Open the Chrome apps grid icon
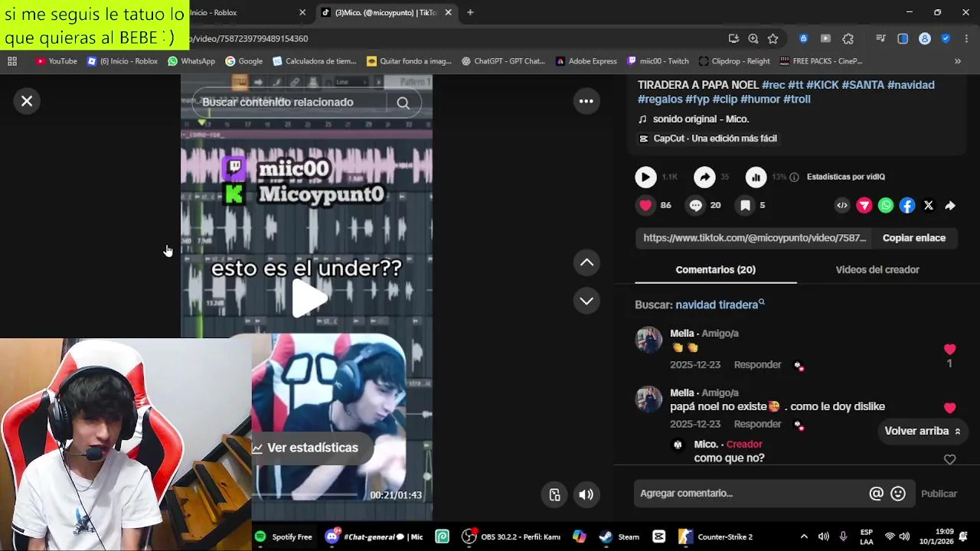 point(12,61)
